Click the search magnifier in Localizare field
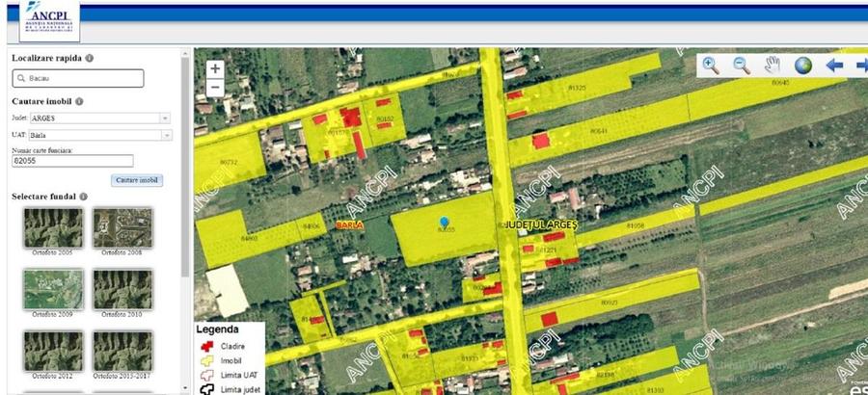The image size is (868, 395). pyautogui.click(x=21, y=79)
